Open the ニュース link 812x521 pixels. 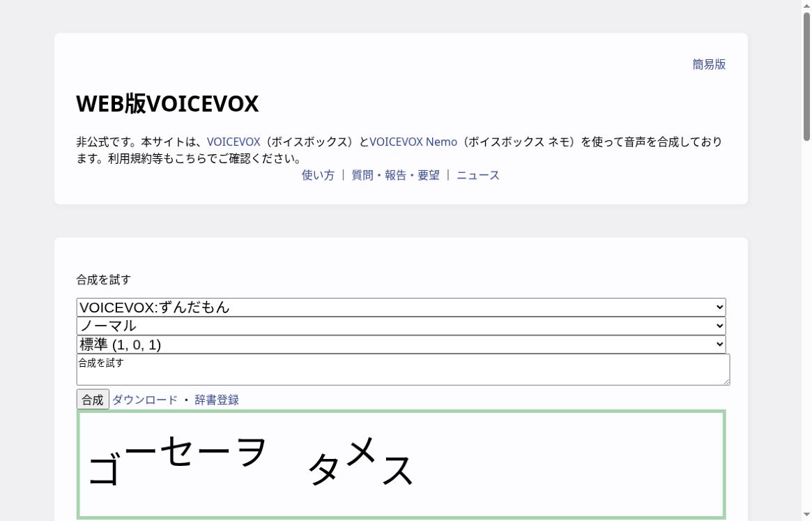(478, 175)
